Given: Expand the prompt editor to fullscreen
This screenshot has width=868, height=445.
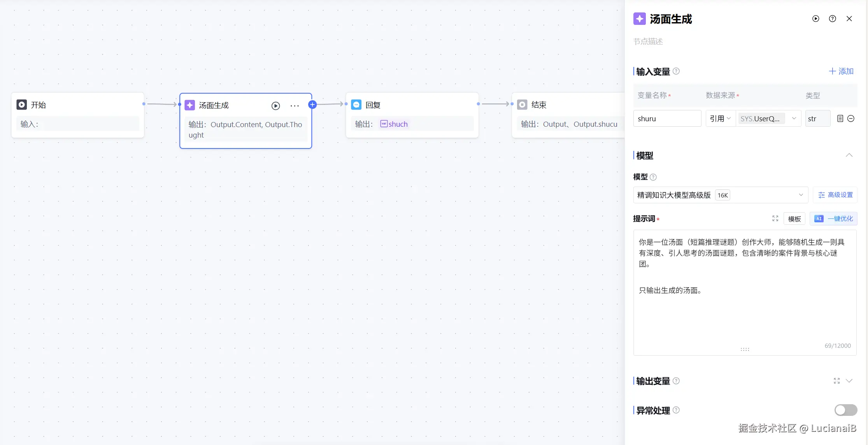Looking at the screenshot, I should pos(775,218).
